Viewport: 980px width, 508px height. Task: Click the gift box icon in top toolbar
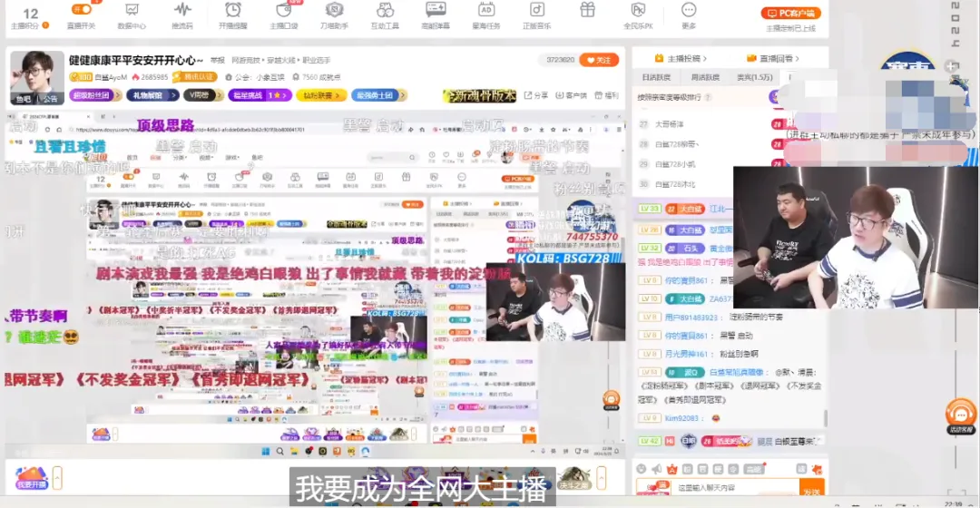(587, 10)
